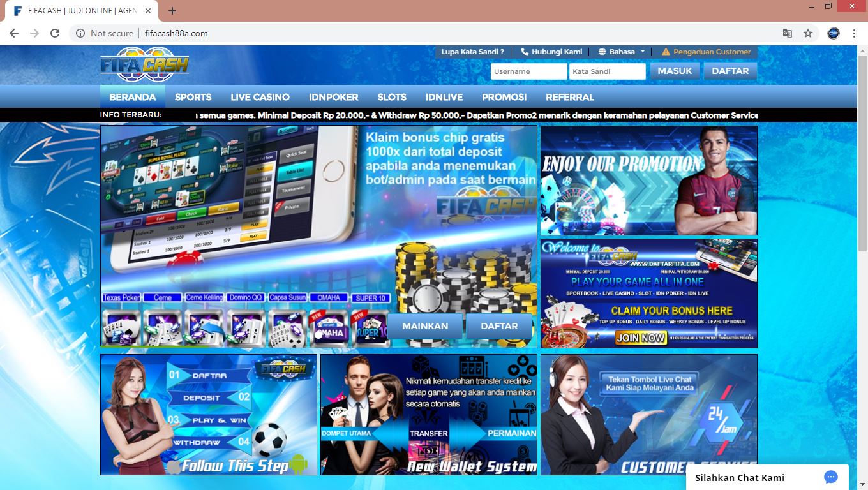The width and height of the screenshot is (868, 490).
Task: Open Chrome's three-dot menu
Action: coord(854,33)
